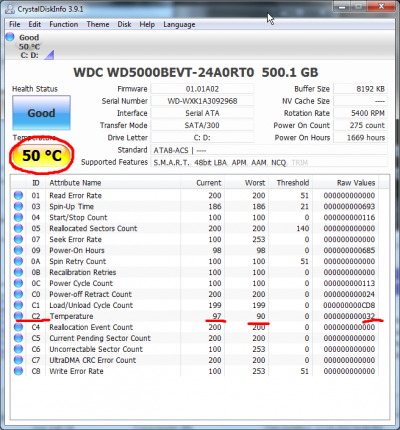The image size is (400, 430).
Task: Click the CrystalDiskInfo title bar app icon
Action: click(10, 9)
